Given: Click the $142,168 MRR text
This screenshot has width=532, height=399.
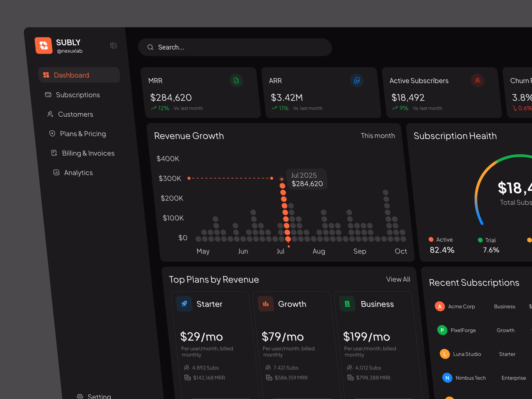Looking at the screenshot, I should [x=209, y=378].
